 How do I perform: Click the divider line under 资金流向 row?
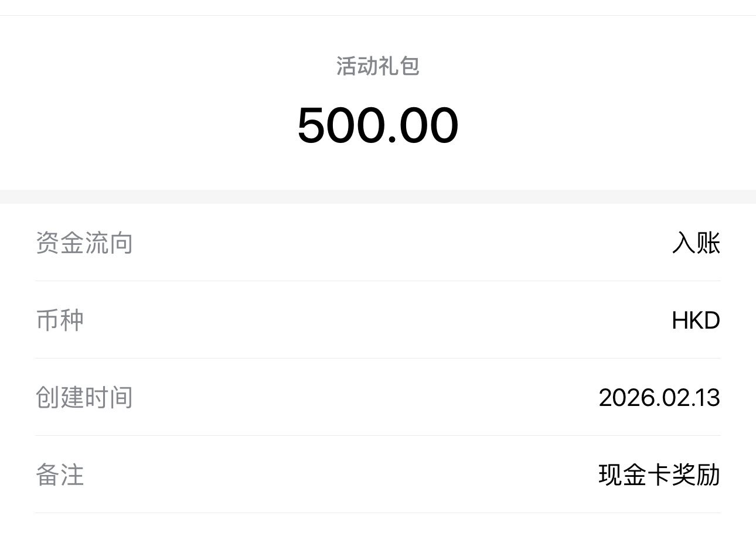(378, 281)
